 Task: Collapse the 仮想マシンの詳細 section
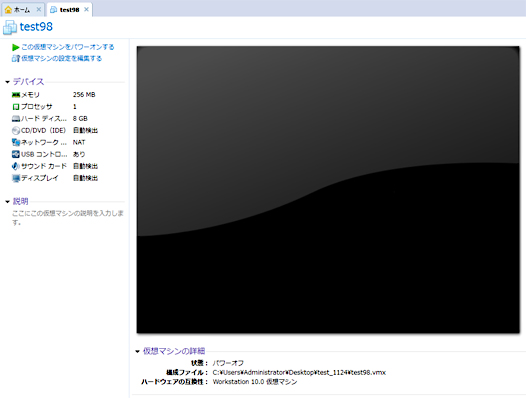coord(137,351)
